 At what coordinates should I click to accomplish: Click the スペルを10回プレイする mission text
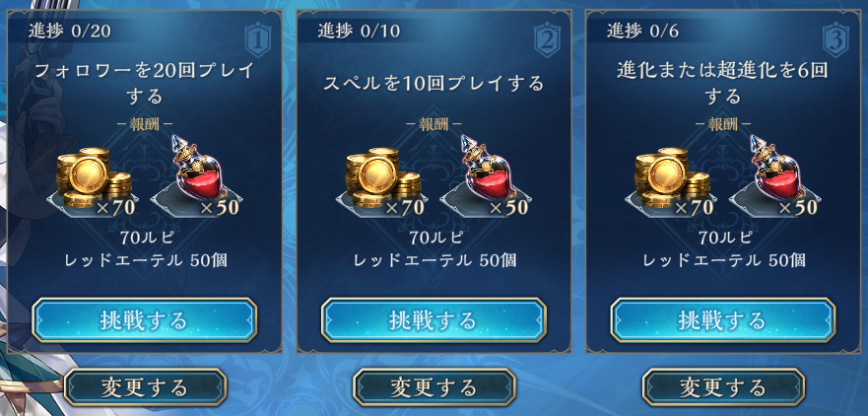434,83
